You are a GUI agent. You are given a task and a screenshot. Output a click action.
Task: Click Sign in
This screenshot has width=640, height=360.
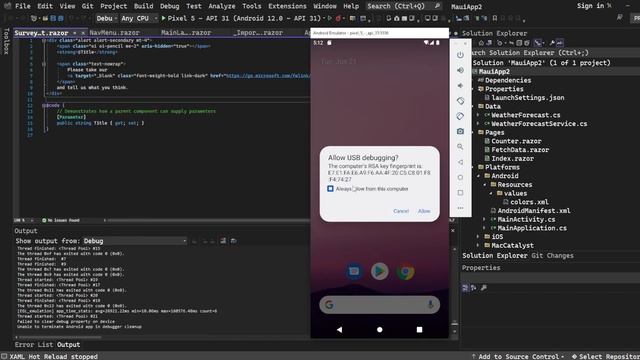590,6
